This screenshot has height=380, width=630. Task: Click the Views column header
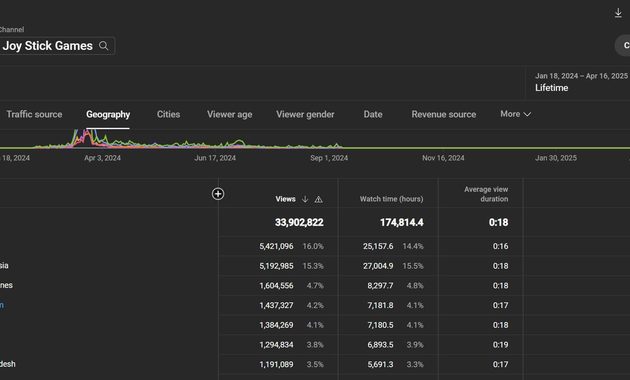pos(285,199)
